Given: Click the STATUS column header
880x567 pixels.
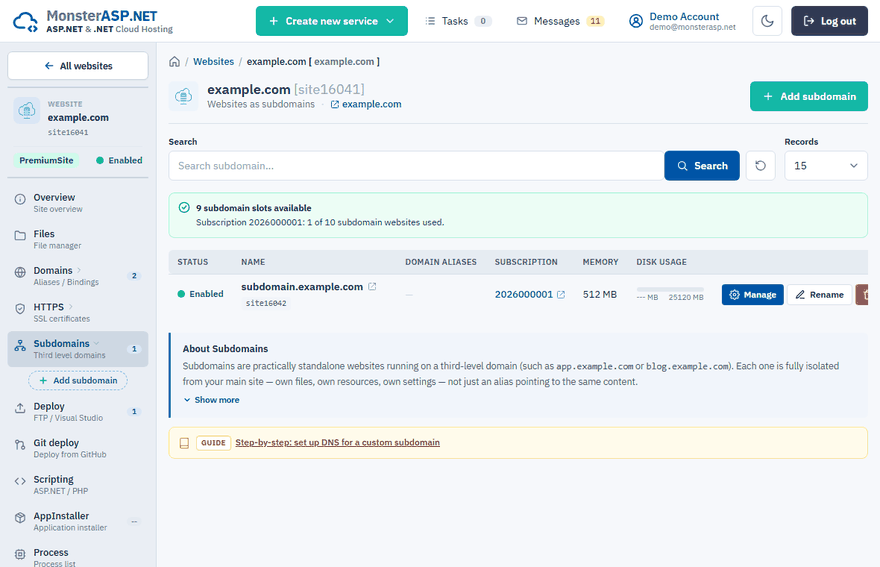Looking at the screenshot, I should tap(192, 262).
